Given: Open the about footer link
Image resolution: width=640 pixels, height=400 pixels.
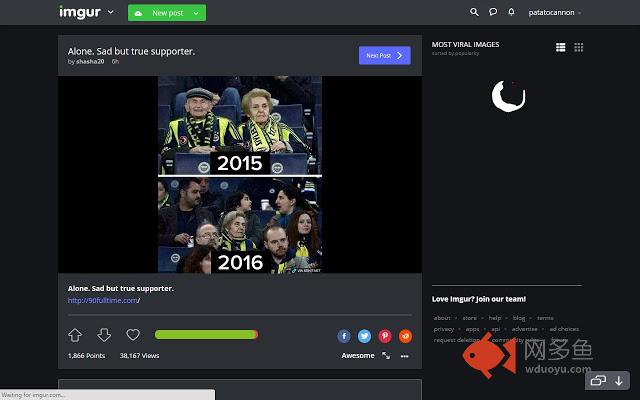Looking at the screenshot, I should click(x=442, y=318).
